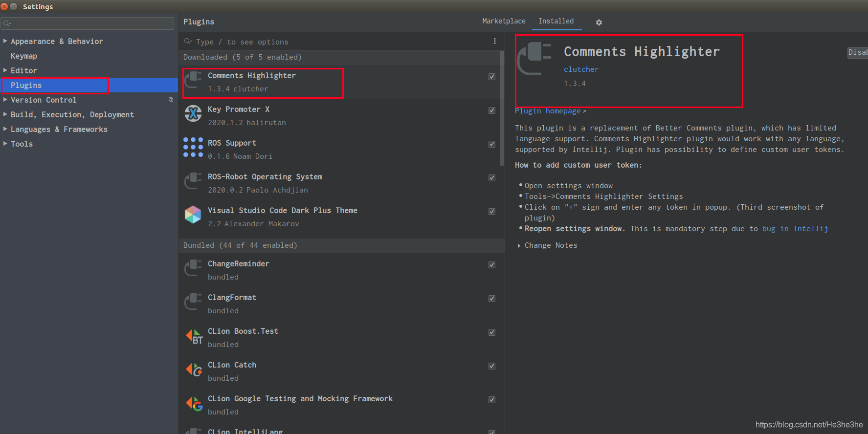Click the large plug icon in plugin details
This screenshot has width=868, height=434.
tap(534, 59)
